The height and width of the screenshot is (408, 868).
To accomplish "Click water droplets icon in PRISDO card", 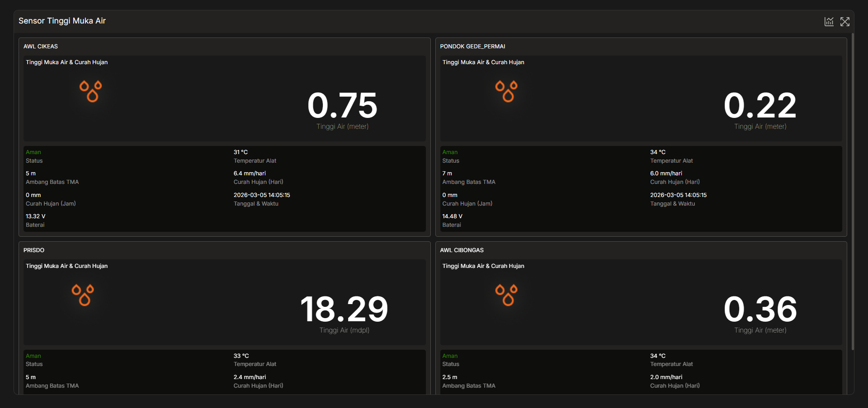I will pos(83,295).
